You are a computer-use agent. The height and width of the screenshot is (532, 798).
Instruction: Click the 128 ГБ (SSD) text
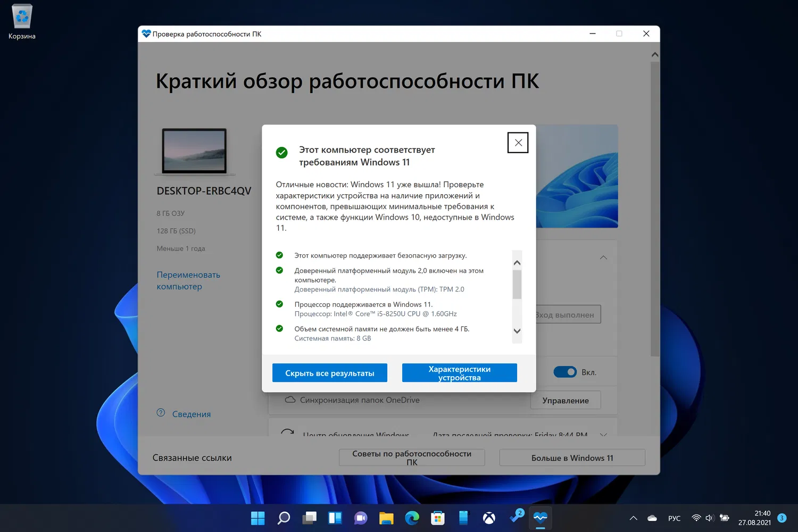click(x=176, y=231)
